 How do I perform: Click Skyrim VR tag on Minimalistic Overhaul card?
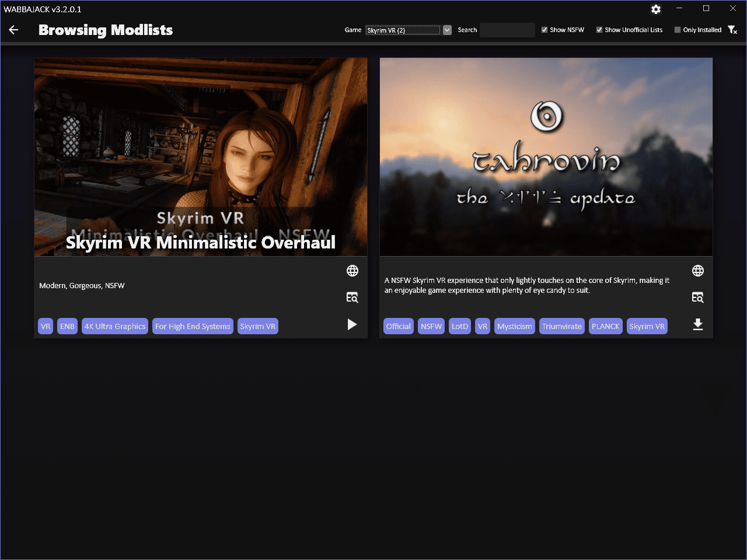point(257,326)
